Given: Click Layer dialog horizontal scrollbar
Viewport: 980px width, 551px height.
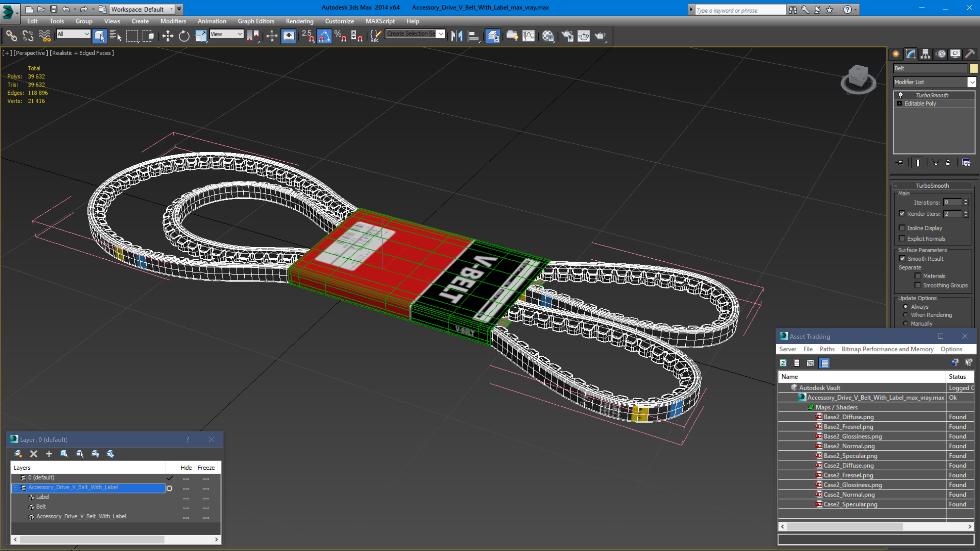Looking at the screenshot, I should point(92,539).
